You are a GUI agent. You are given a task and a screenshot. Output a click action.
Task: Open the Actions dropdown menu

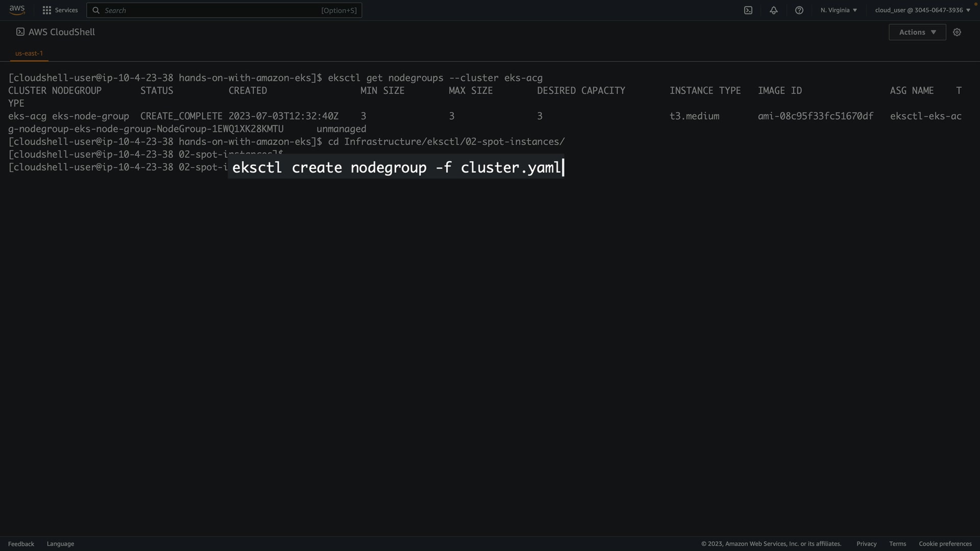tap(917, 32)
